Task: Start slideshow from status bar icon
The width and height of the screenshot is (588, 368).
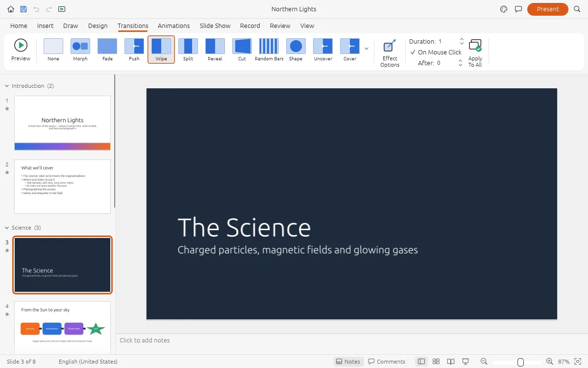Action: 465,362
